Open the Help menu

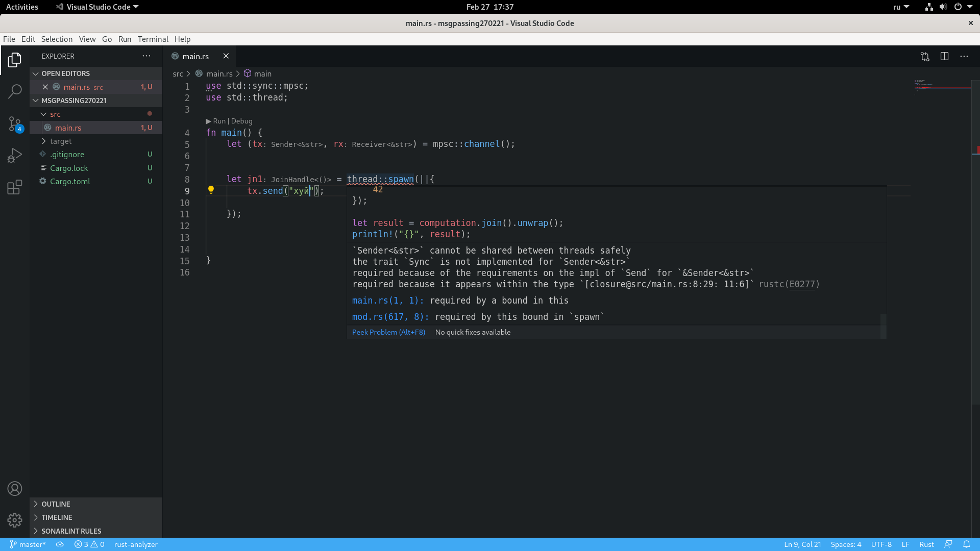pyautogui.click(x=182, y=39)
